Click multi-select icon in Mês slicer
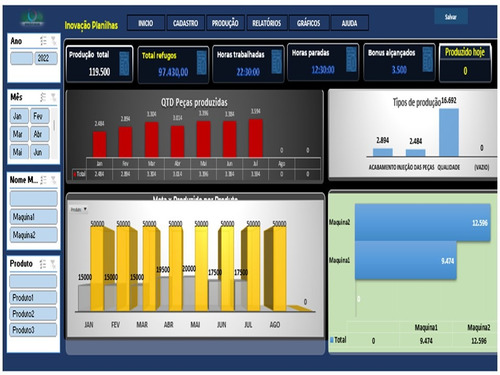 pos(43,97)
